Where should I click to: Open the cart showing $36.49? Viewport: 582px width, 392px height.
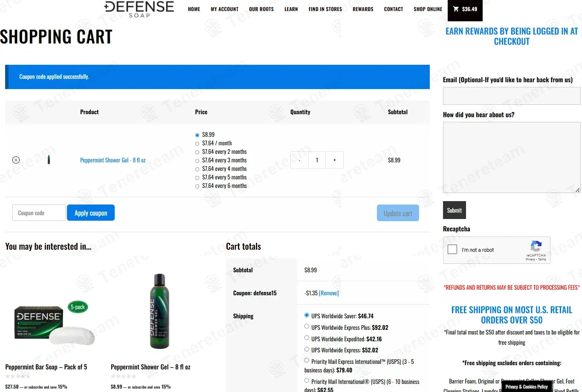(x=465, y=9)
